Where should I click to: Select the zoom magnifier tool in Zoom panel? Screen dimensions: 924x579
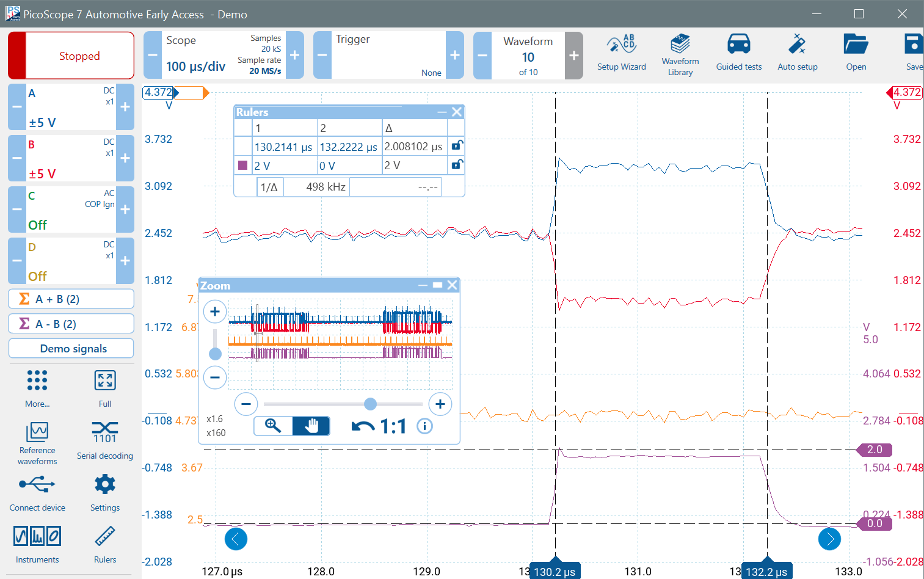pos(273,426)
